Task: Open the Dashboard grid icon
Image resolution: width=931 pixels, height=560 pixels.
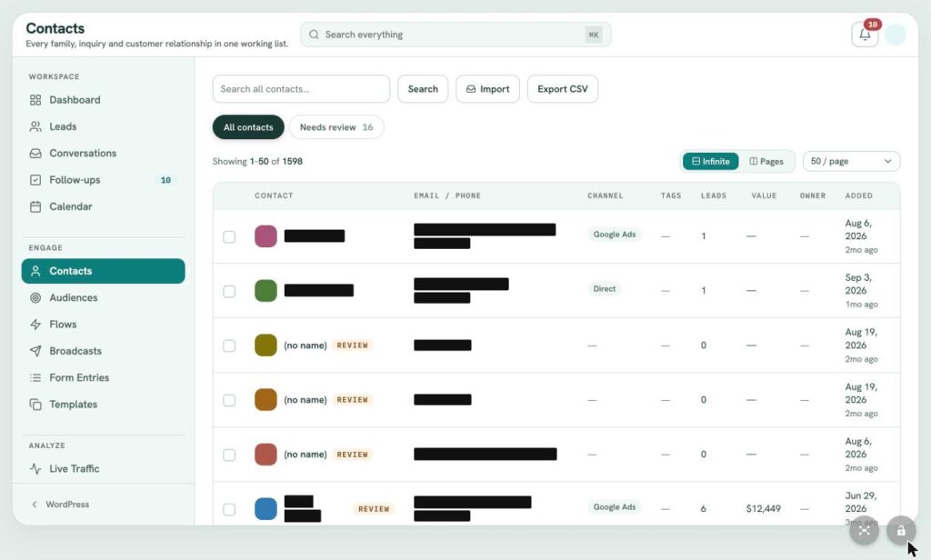Action: (x=35, y=100)
